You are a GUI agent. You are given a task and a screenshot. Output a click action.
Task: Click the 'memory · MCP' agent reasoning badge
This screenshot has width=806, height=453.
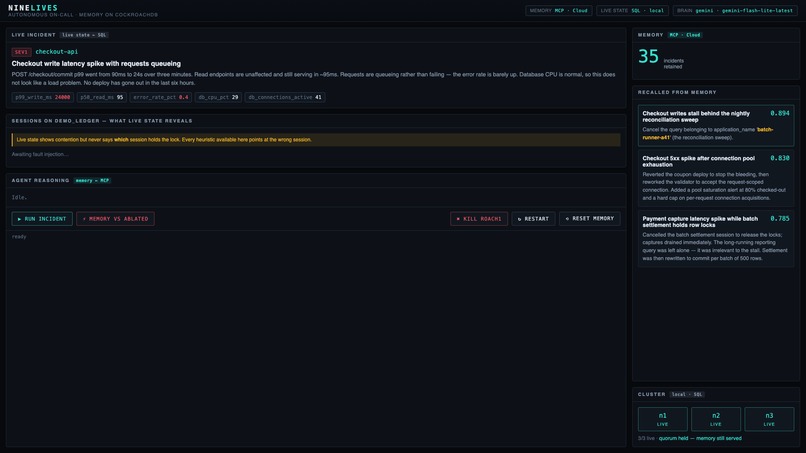92,180
